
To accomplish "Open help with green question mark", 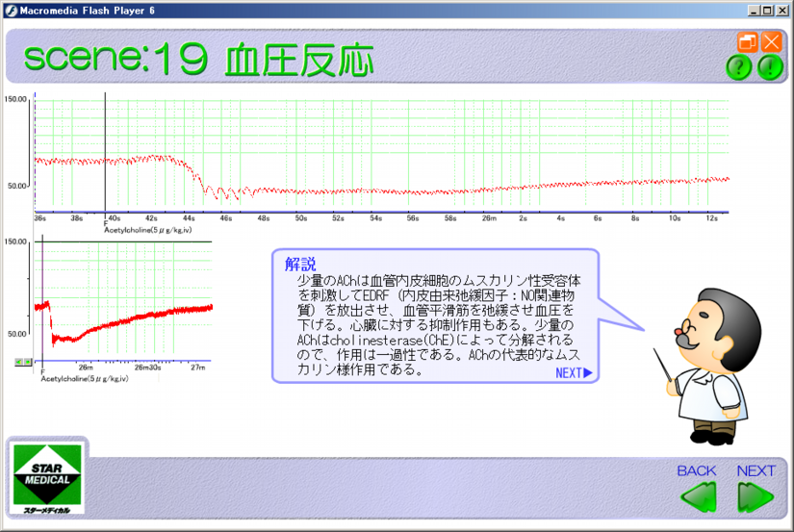I will 738,67.
